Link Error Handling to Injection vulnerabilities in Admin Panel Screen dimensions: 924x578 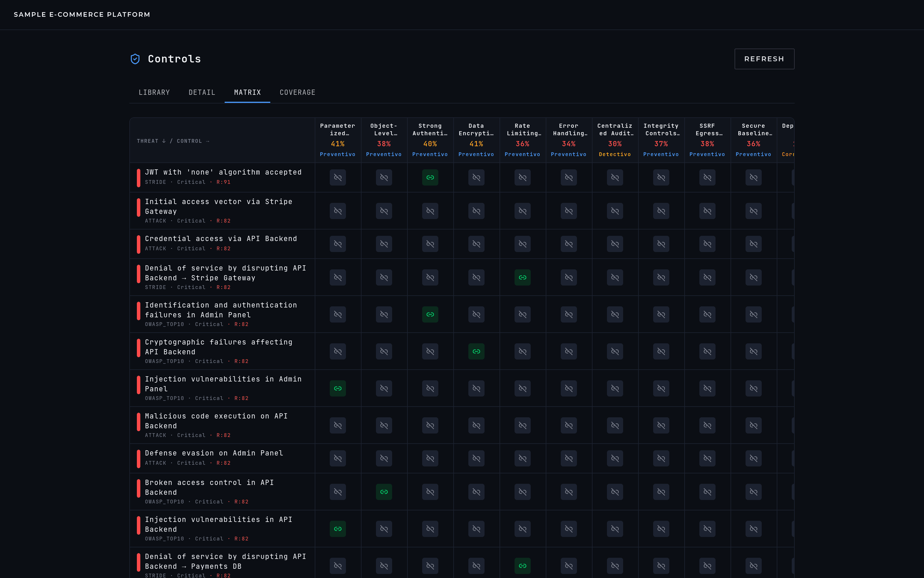[569, 388]
